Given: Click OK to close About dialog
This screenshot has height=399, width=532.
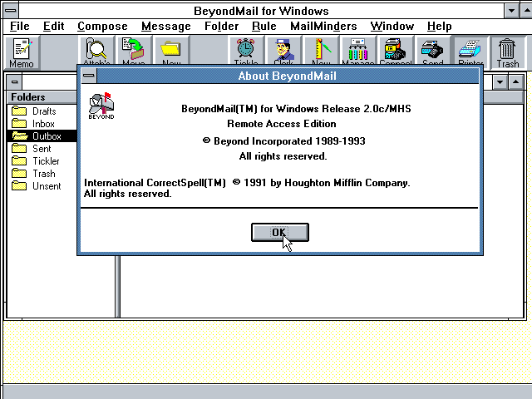Looking at the screenshot, I should [x=280, y=233].
